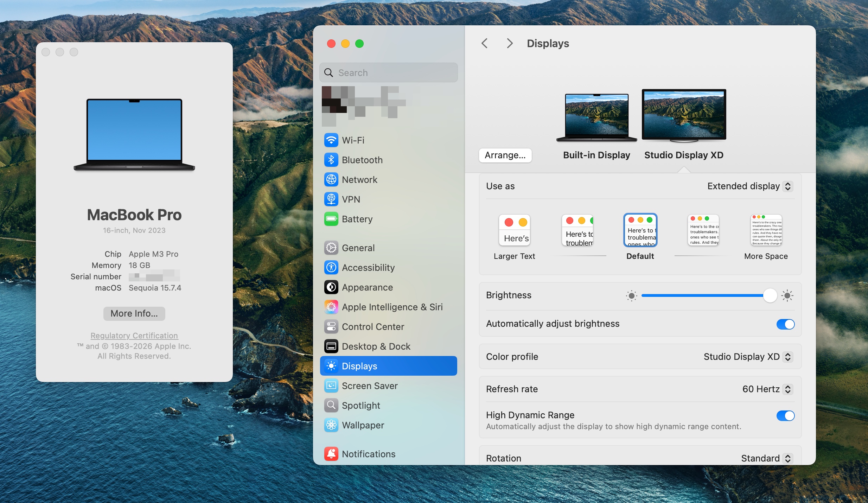Click the Apple Intelligence & Siri icon

coord(331,307)
